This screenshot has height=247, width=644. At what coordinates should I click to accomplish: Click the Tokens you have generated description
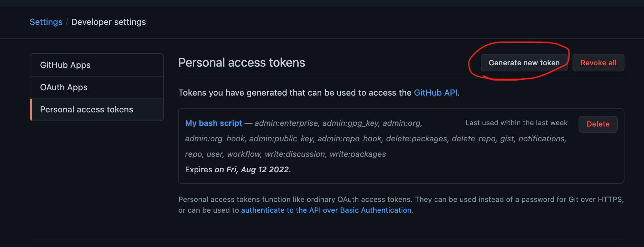(319, 93)
